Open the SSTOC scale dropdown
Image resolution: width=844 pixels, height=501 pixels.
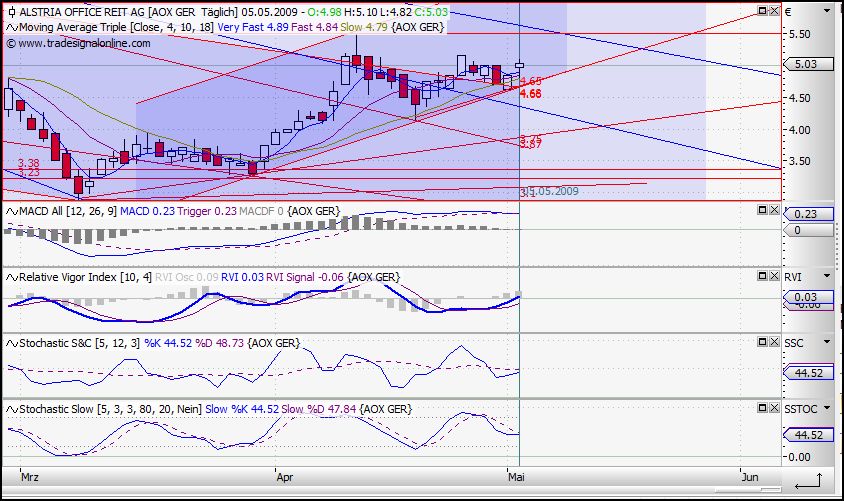[x=827, y=408]
